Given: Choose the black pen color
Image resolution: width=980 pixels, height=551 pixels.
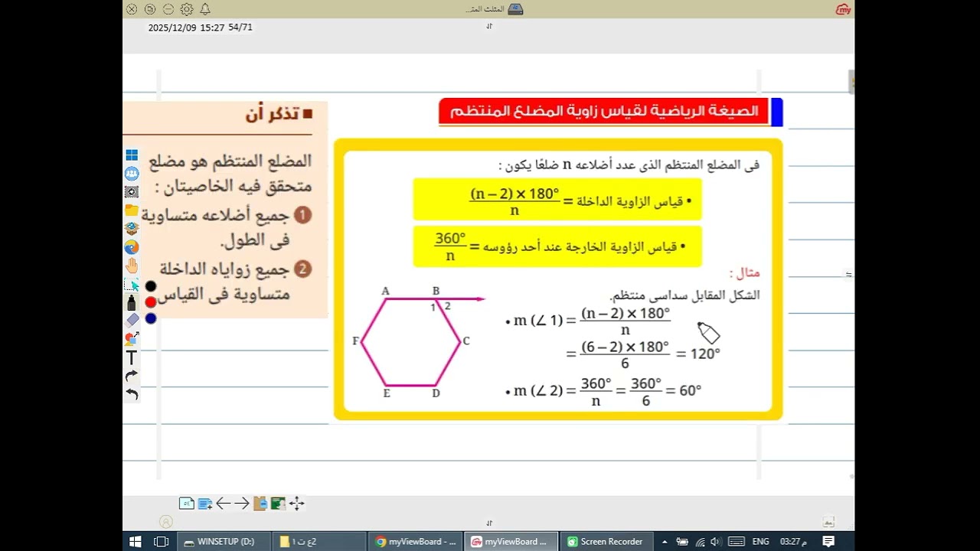Looking at the screenshot, I should coord(151,286).
